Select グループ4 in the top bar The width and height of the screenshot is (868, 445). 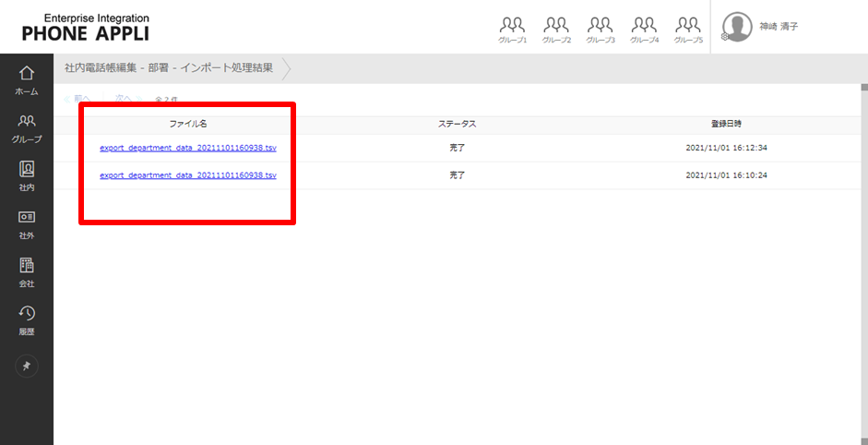click(x=644, y=30)
